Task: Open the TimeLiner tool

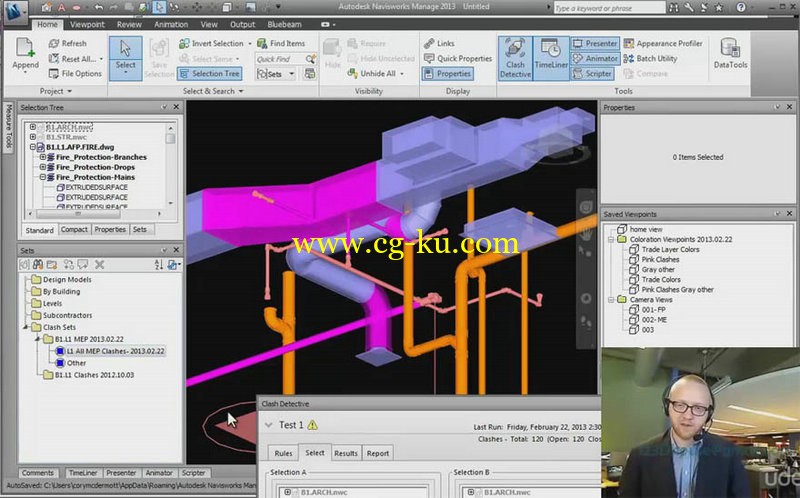Action: (551, 58)
